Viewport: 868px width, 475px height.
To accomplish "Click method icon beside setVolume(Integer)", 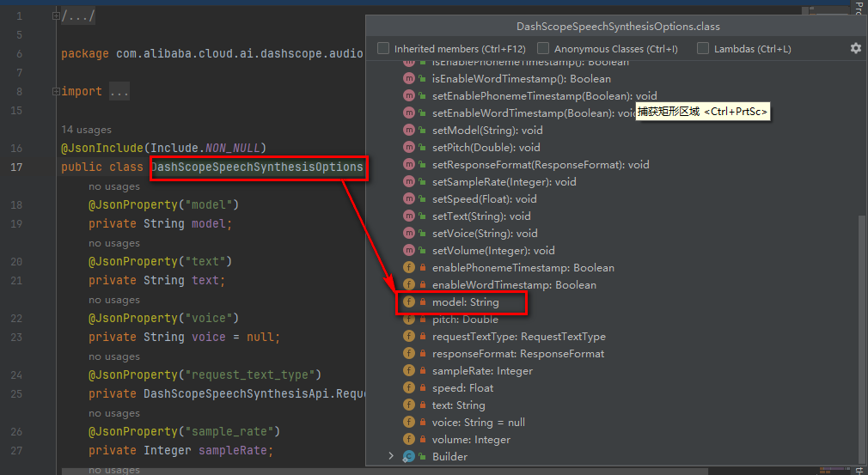I will [409, 250].
